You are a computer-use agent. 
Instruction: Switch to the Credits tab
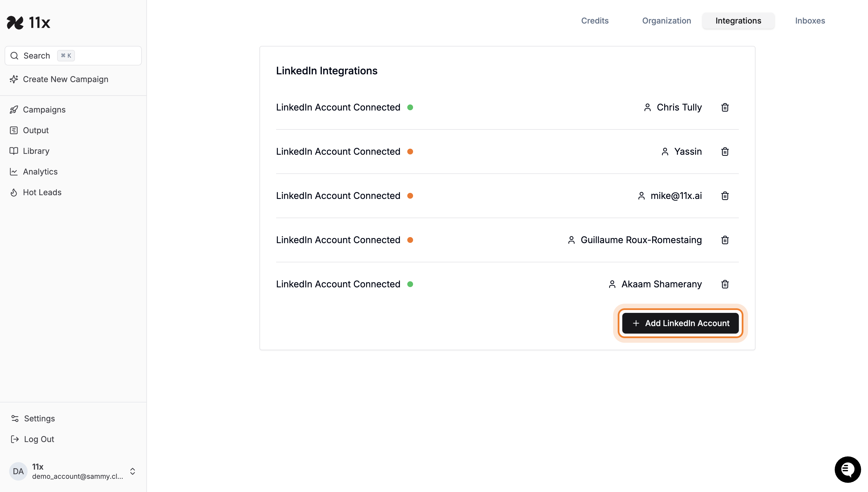click(x=595, y=21)
